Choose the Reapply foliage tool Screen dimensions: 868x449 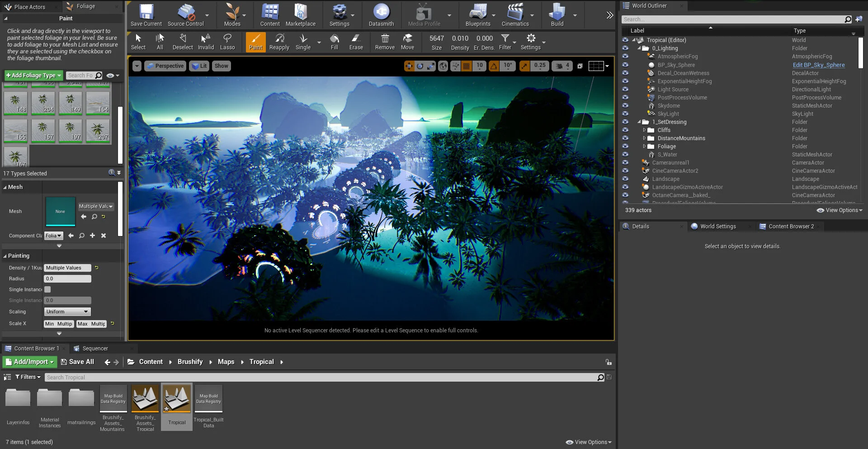tap(279, 42)
